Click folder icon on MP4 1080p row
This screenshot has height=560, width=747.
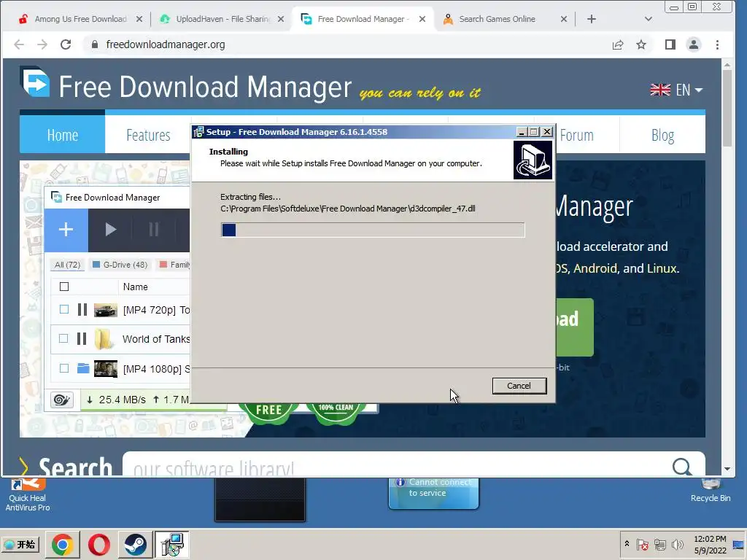point(83,368)
